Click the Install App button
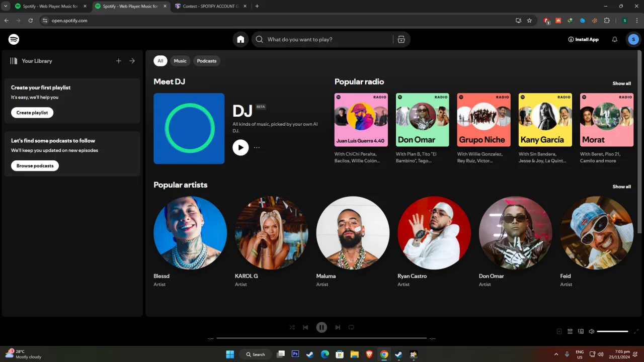 tap(583, 39)
